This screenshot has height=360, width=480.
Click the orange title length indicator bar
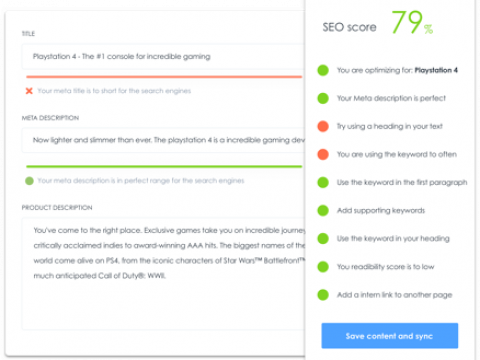164,77
